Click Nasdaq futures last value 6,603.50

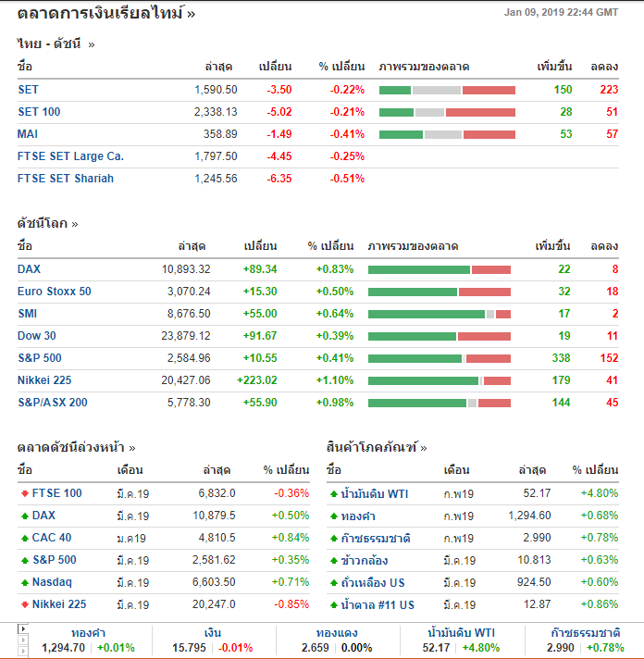click(x=214, y=582)
